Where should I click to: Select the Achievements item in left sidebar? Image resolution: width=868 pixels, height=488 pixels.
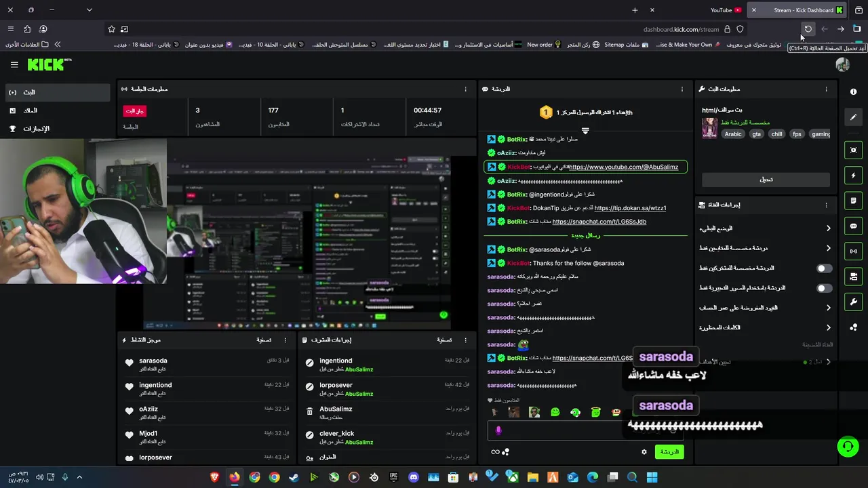(x=58, y=129)
